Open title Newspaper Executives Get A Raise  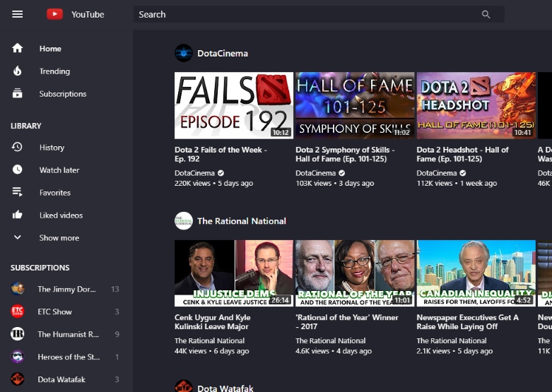[467, 321]
